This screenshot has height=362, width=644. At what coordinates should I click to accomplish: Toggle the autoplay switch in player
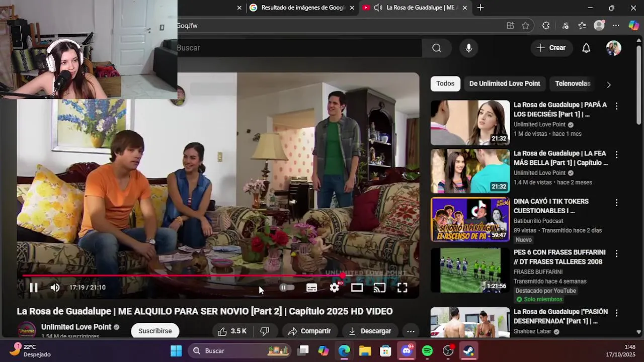(x=286, y=288)
